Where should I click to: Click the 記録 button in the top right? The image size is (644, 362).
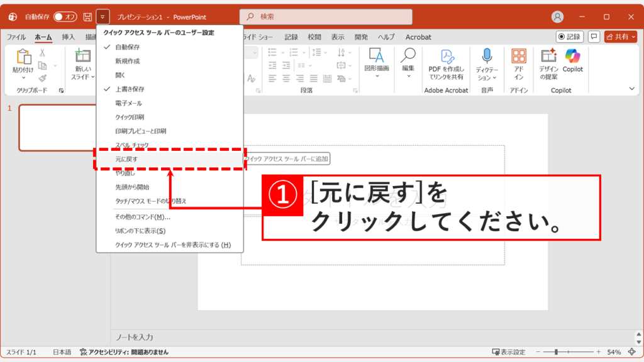pos(569,36)
